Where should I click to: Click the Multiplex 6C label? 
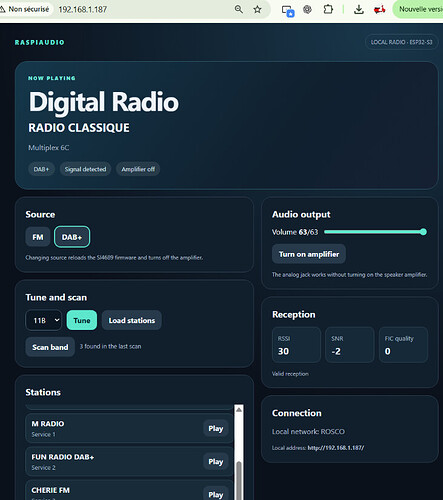click(x=49, y=148)
